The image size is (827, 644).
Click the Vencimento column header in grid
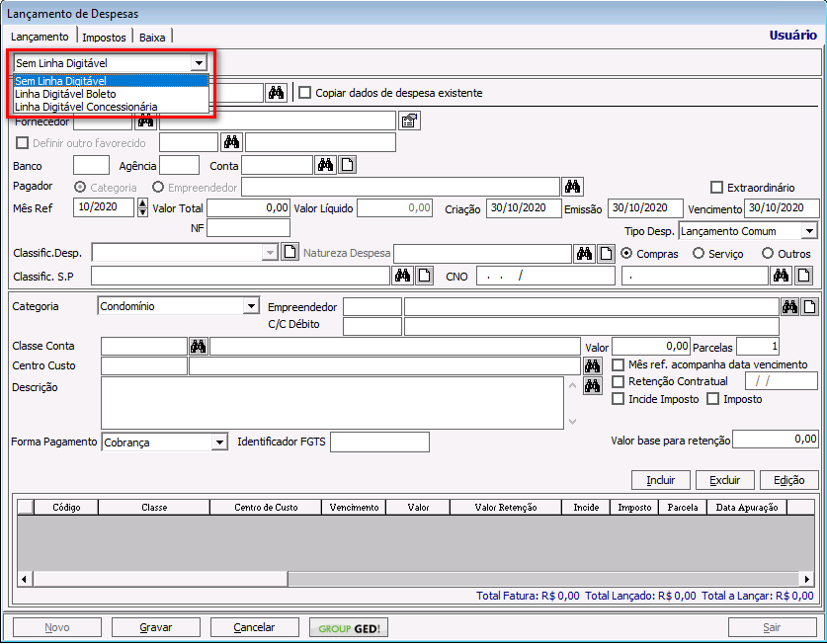pyautogui.click(x=354, y=508)
